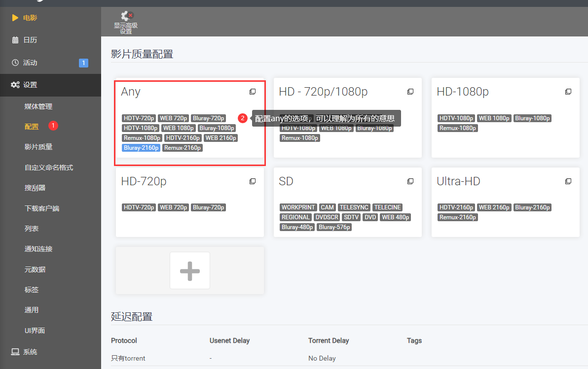Click the activity count badge showing 1
The height and width of the screenshot is (369, 588).
(84, 63)
